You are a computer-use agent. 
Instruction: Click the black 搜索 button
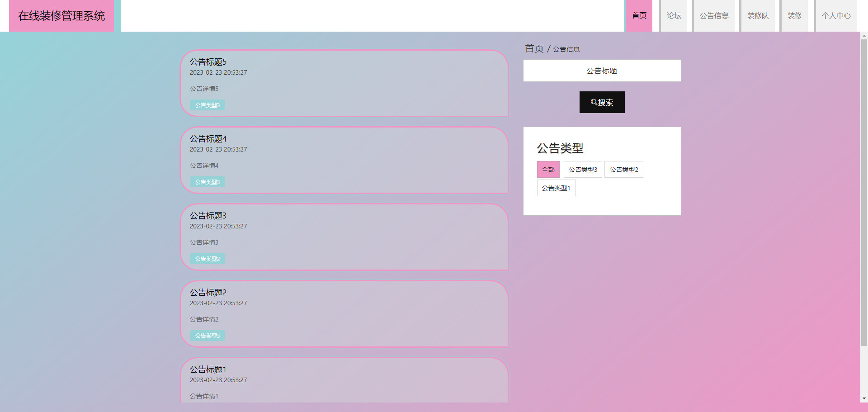602,102
